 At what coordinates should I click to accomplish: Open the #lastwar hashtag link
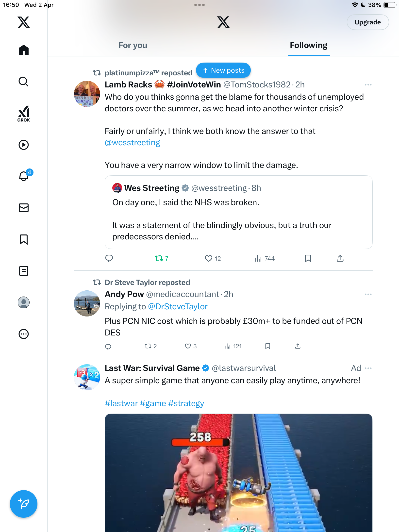(121, 403)
